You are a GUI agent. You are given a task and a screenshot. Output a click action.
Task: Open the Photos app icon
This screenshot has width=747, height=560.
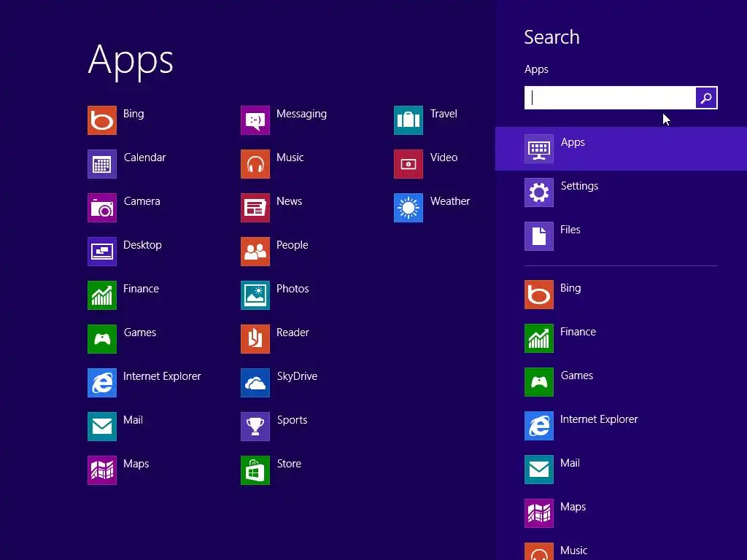click(255, 295)
